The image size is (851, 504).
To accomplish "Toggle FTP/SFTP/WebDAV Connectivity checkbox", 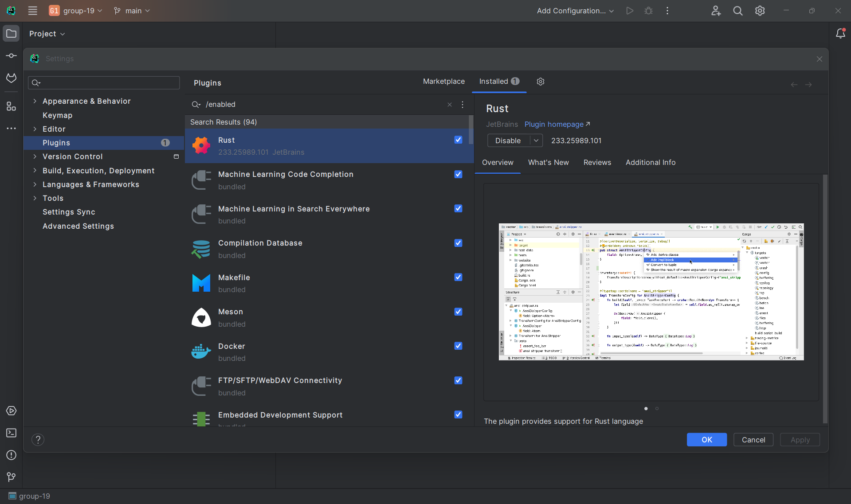I will pyautogui.click(x=459, y=380).
